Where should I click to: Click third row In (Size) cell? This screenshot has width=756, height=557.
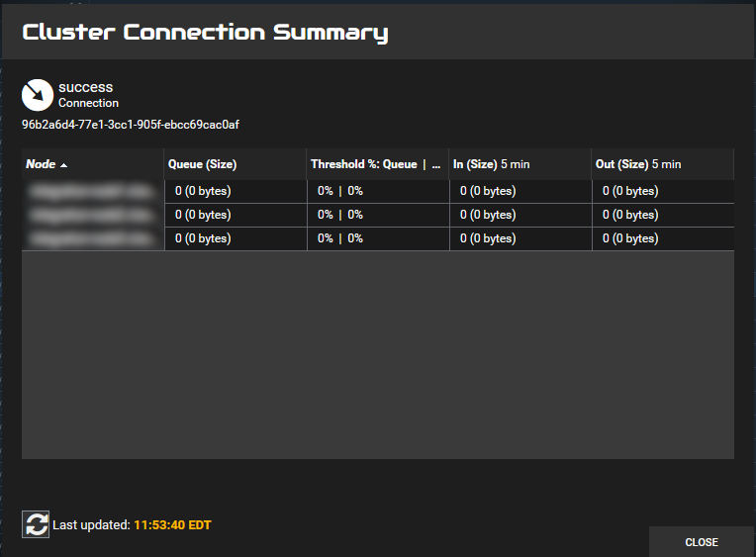coord(520,238)
